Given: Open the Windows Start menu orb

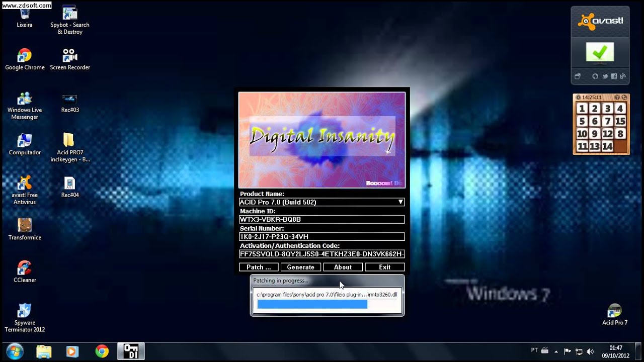Looking at the screenshot, I should 15,350.
